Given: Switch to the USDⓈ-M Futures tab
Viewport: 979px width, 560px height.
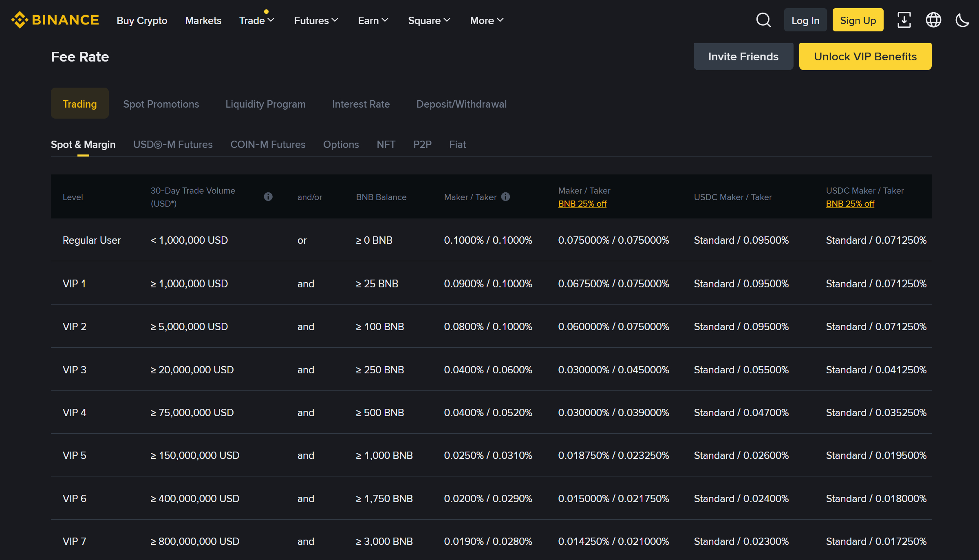Looking at the screenshot, I should pyautogui.click(x=173, y=144).
